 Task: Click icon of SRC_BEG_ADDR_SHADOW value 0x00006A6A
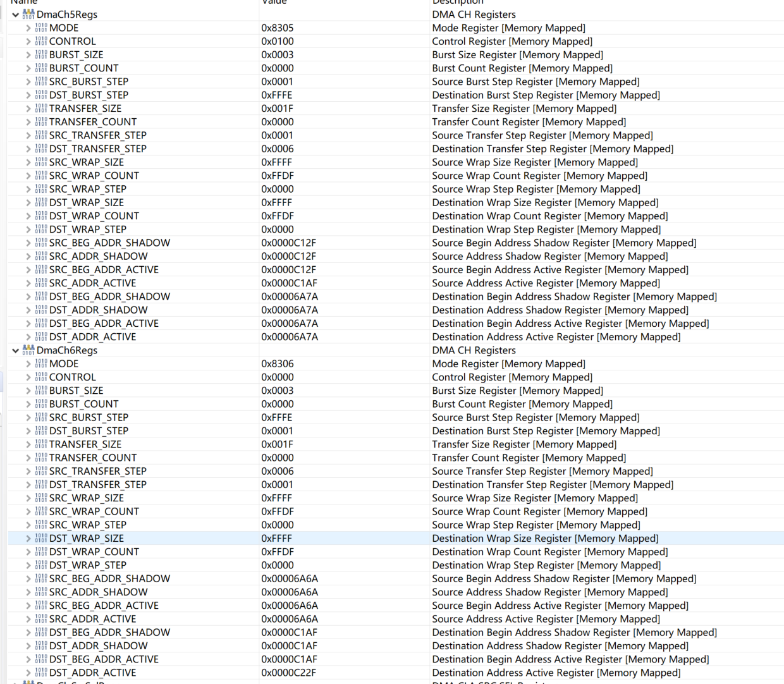41,578
